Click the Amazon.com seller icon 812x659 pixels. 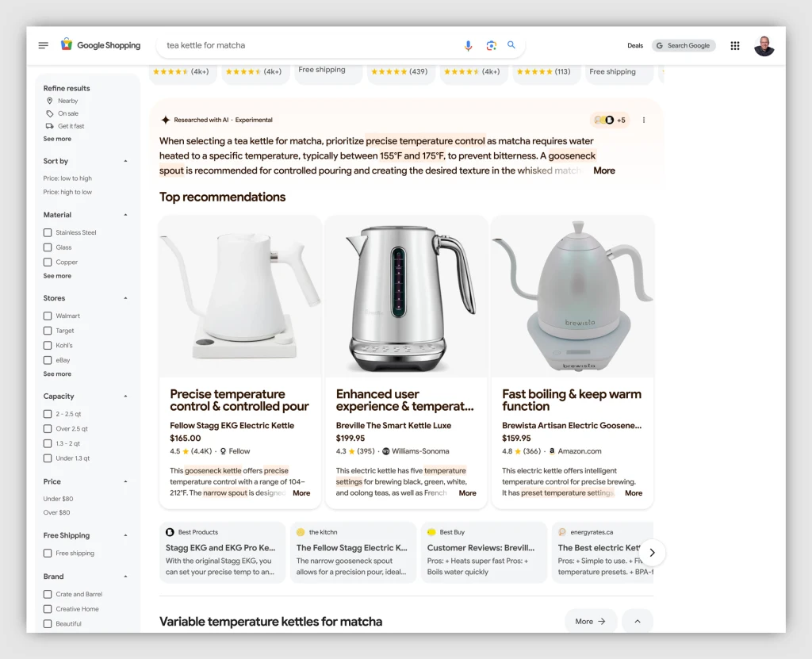click(552, 451)
